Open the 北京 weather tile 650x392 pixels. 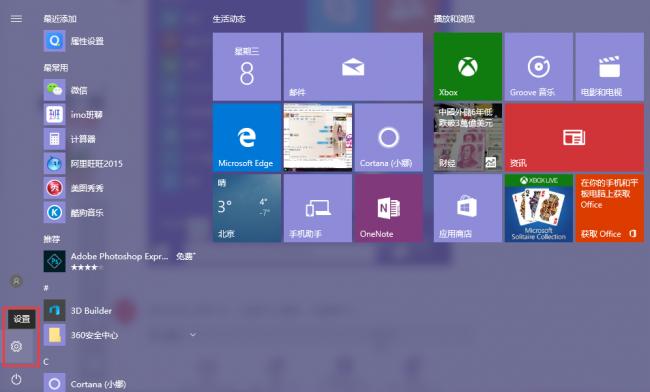coord(247,208)
